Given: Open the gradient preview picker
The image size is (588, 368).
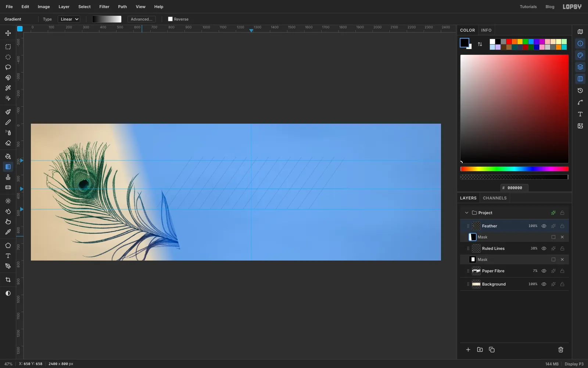Looking at the screenshot, I should click(107, 19).
